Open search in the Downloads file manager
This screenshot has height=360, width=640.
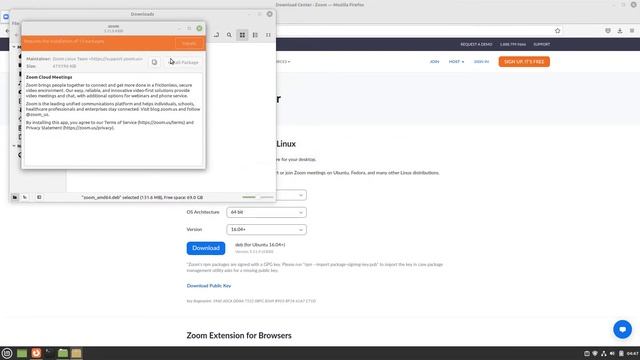tap(229, 35)
